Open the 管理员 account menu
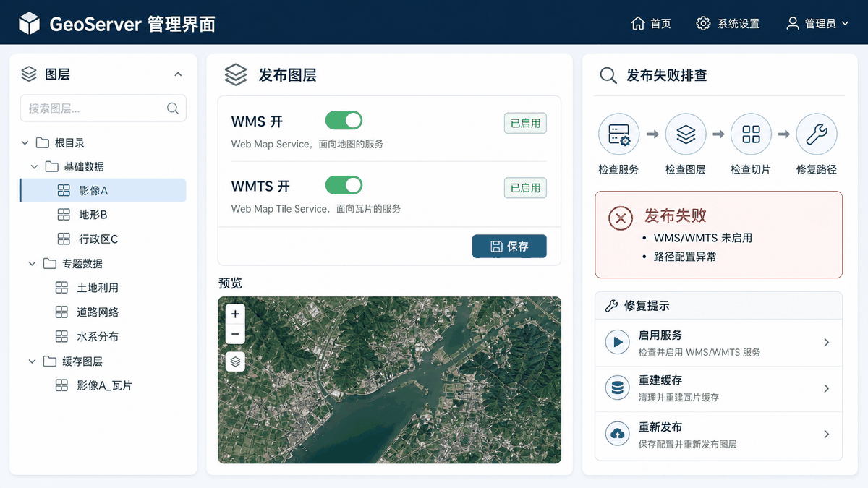 click(817, 23)
